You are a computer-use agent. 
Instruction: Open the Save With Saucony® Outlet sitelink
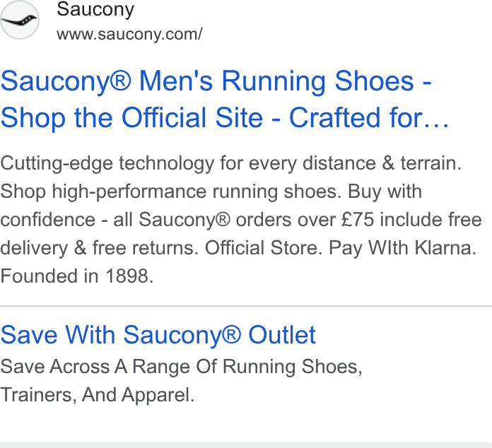click(x=158, y=335)
